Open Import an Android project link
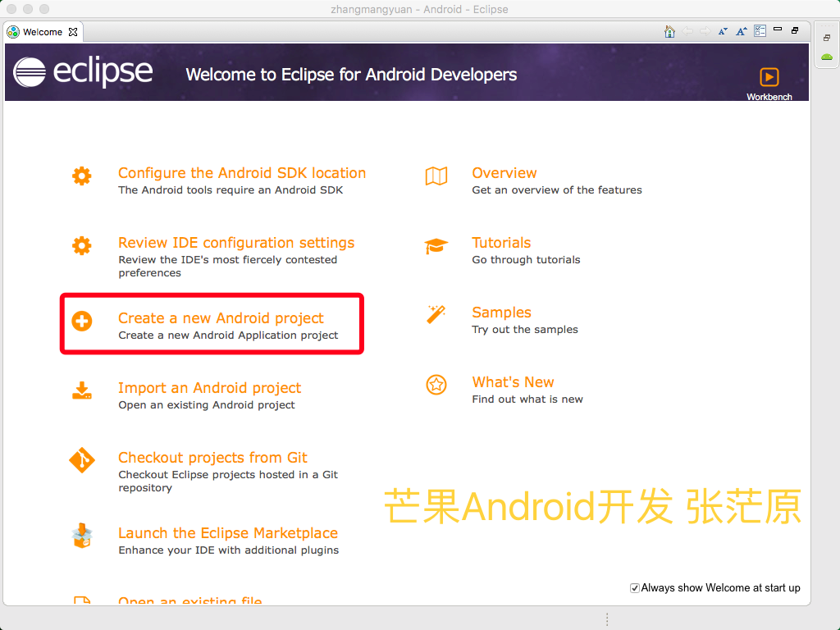This screenshot has height=630, width=840. coord(209,388)
